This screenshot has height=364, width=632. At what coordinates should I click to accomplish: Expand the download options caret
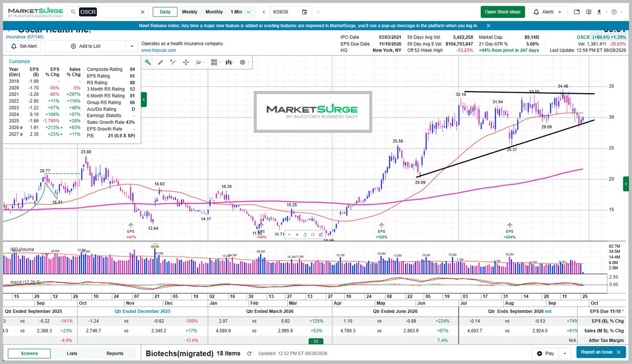point(606,12)
